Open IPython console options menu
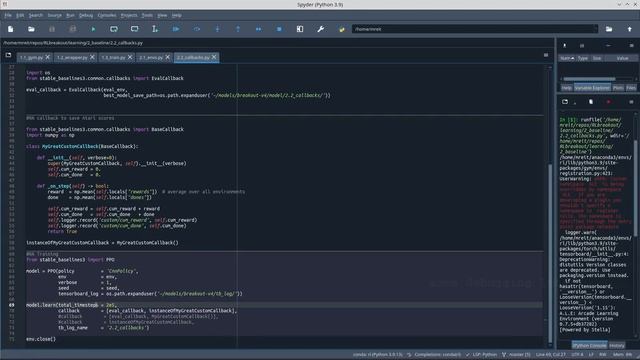640x360 pixels. tap(631, 102)
